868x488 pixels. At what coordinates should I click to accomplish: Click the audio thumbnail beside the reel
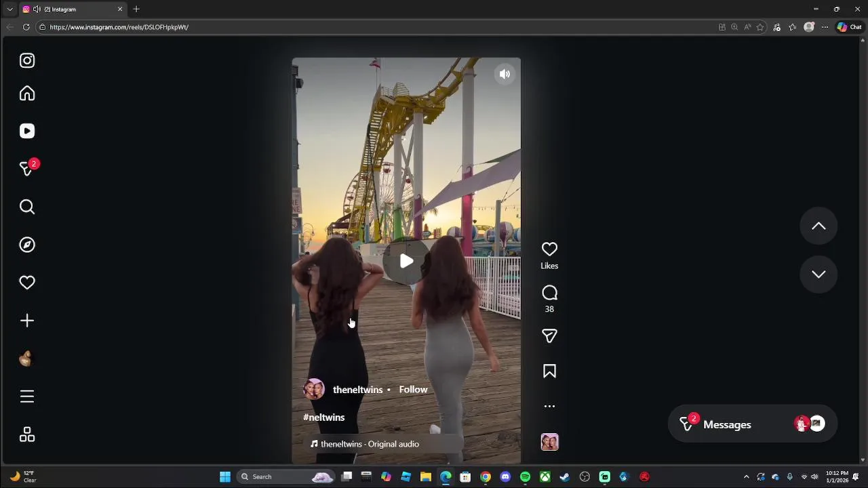pos(549,442)
